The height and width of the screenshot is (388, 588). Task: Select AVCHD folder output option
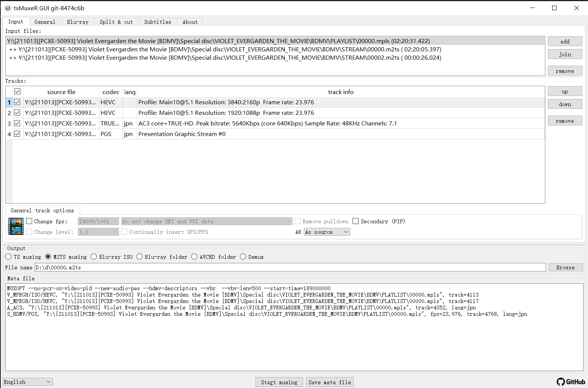click(x=194, y=257)
